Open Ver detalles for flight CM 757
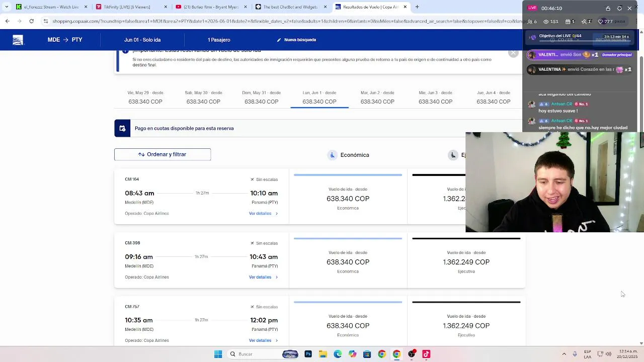Image resolution: width=644 pixels, height=362 pixels. coord(263,340)
